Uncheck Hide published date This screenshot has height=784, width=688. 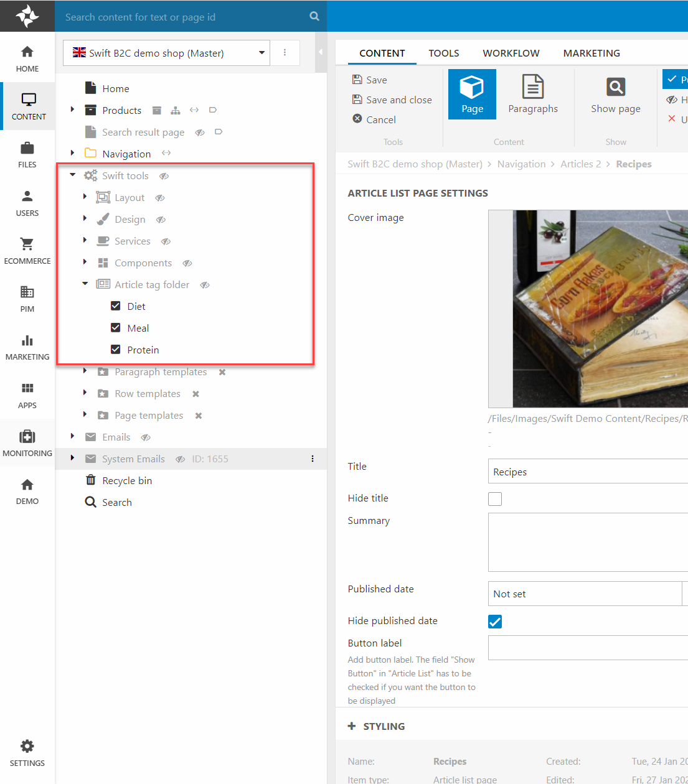[x=495, y=622]
